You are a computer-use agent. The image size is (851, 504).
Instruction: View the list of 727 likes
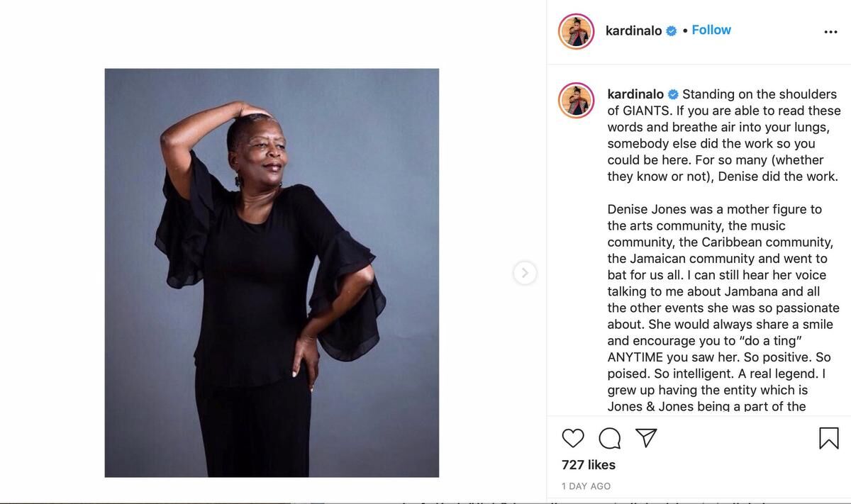point(589,465)
